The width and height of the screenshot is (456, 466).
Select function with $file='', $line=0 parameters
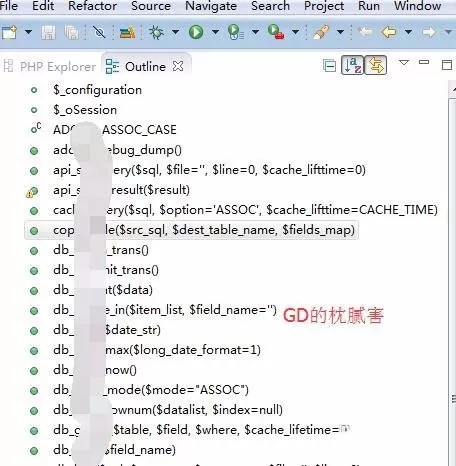pos(209,170)
